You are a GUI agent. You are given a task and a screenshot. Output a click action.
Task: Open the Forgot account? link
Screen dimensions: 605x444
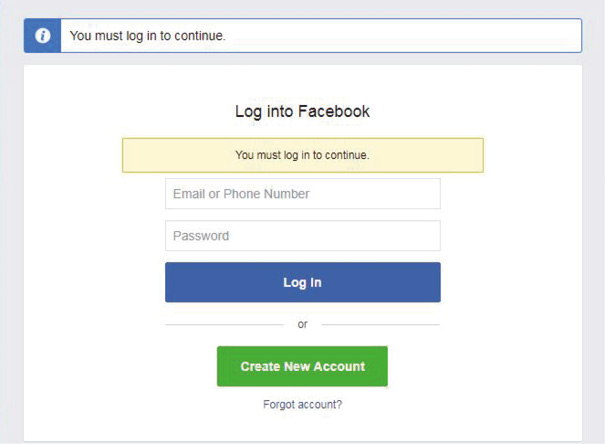tap(302, 404)
